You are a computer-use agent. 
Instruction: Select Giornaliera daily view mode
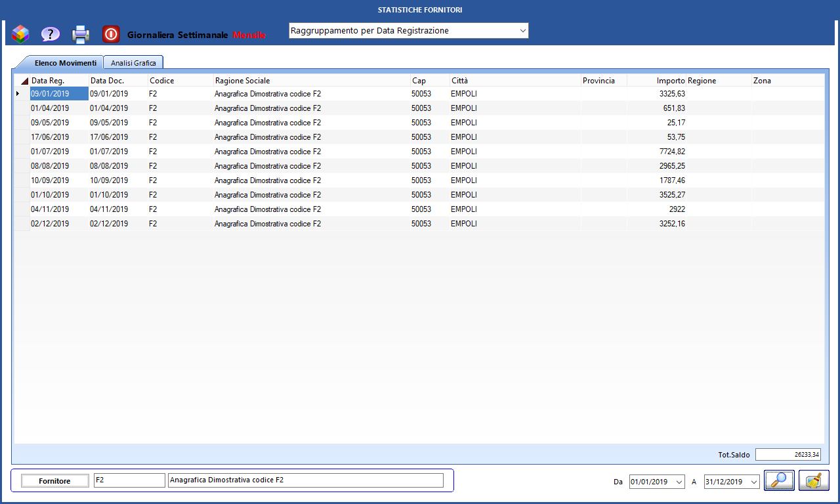pos(150,34)
